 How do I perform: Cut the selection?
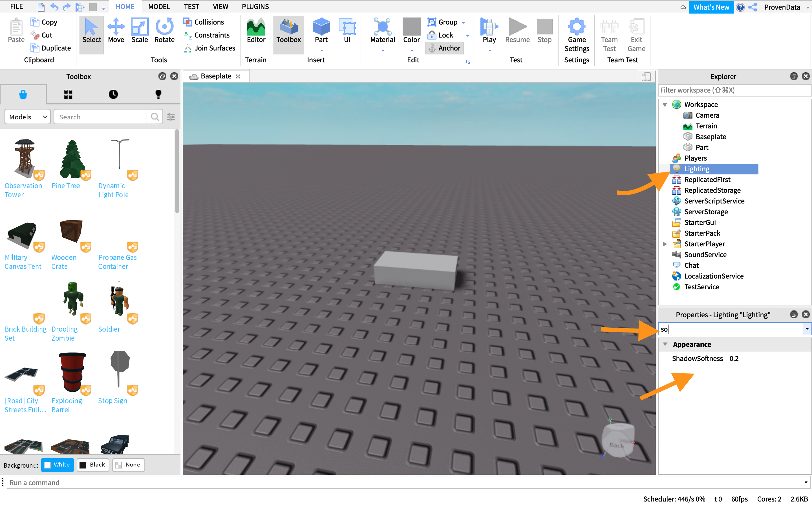42,35
